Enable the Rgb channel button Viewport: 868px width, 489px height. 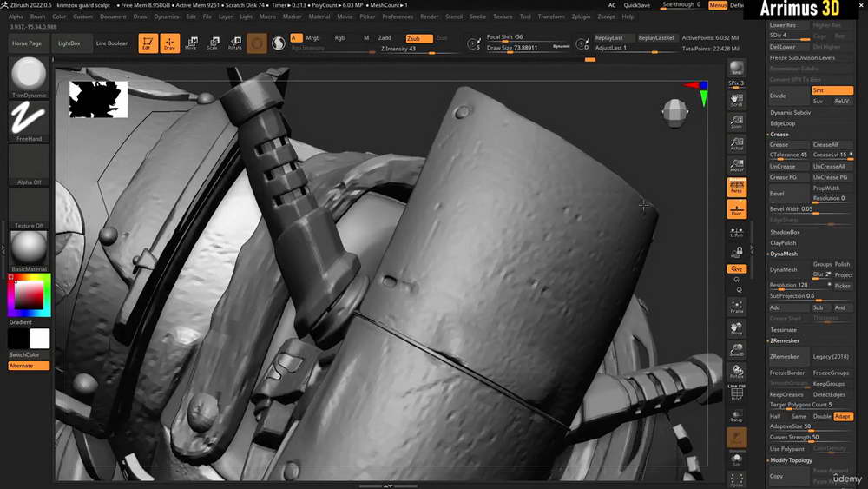[339, 38]
